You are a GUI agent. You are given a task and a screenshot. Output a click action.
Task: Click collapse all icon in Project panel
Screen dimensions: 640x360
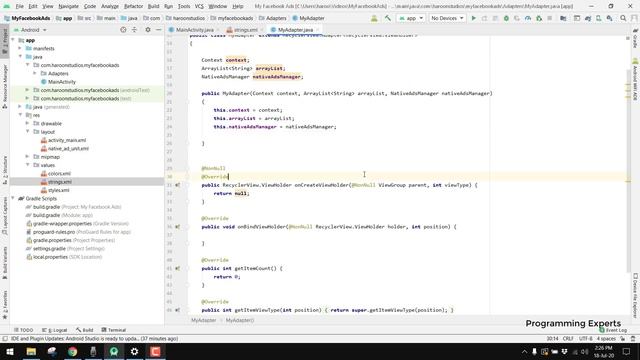[134, 30]
